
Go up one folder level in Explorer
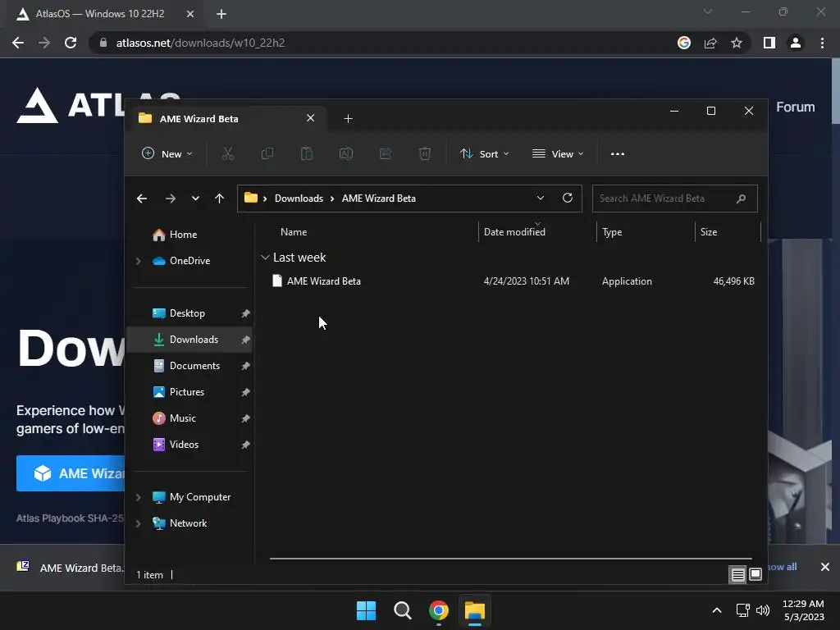coord(219,199)
